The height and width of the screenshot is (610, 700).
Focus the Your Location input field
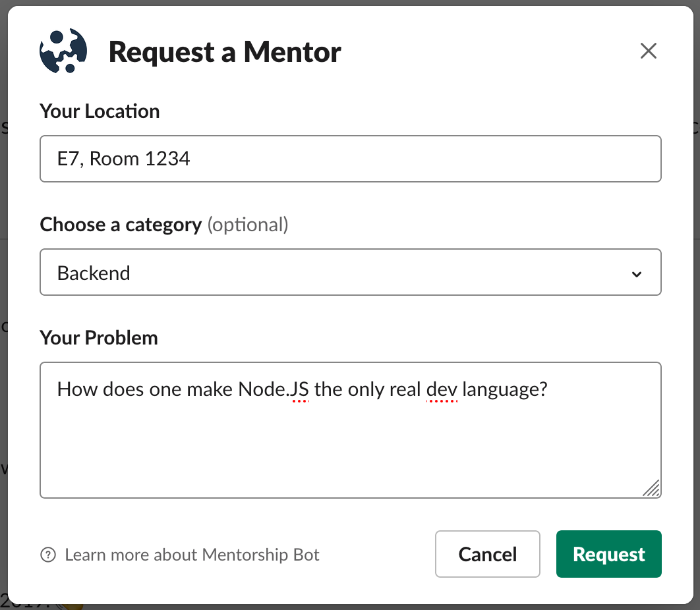(x=350, y=159)
